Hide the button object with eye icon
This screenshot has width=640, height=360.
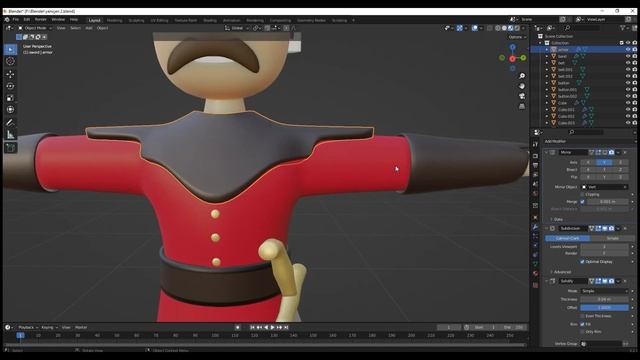(x=628, y=83)
